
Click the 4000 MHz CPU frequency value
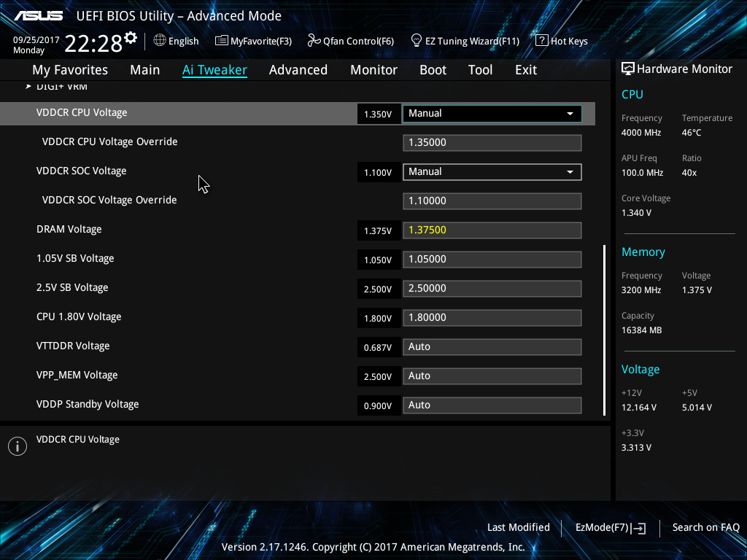(640, 133)
